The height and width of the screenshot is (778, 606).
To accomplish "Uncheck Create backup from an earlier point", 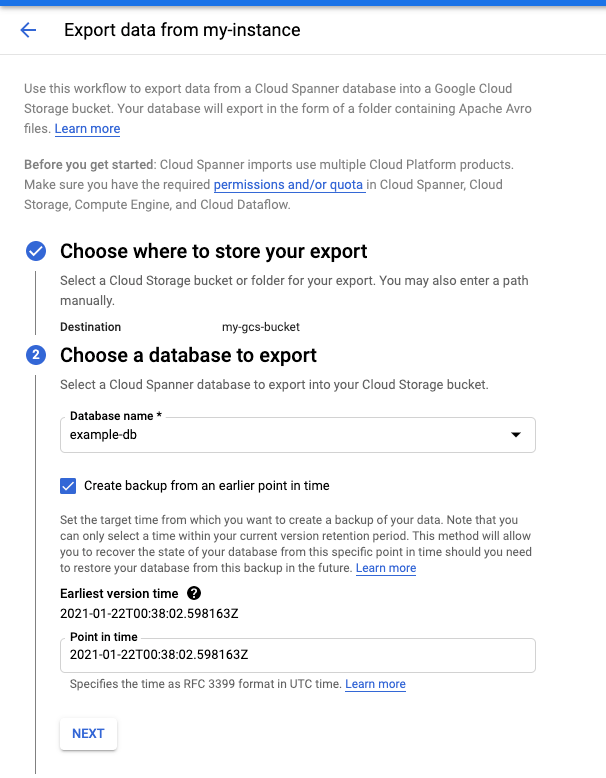I will [68, 486].
